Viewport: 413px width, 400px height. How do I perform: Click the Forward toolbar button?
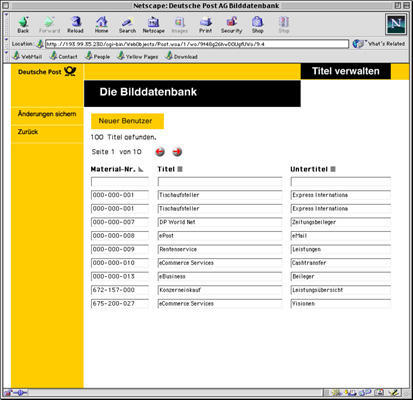click(x=49, y=25)
